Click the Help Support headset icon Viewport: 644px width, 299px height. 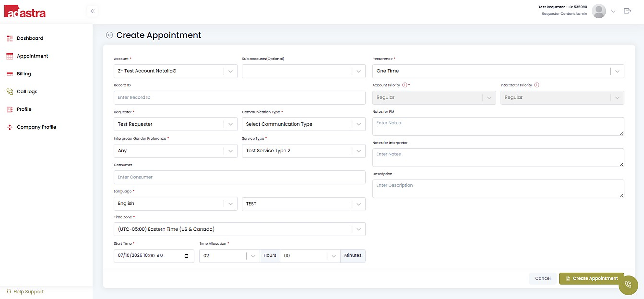(9, 291)
